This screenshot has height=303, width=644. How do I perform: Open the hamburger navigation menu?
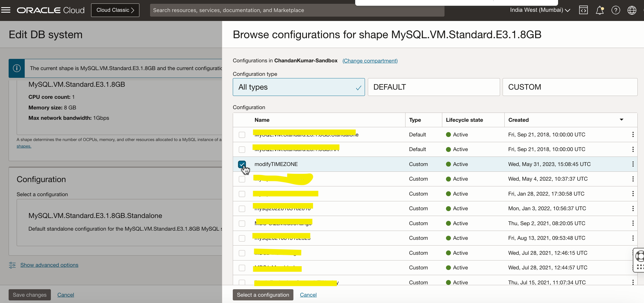coord(6,10)
